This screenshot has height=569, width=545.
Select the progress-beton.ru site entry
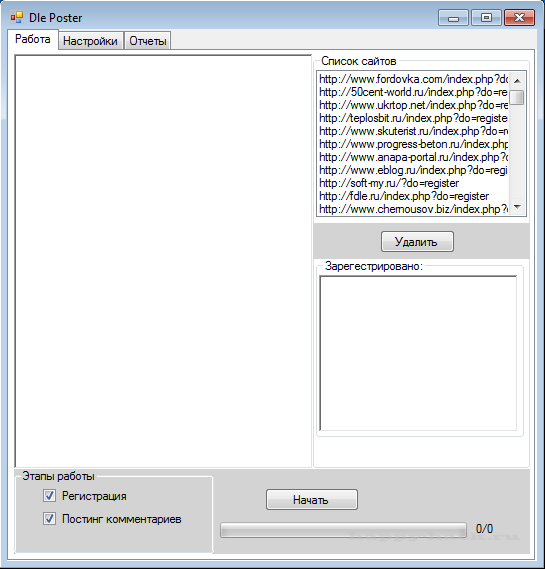[x=414, y=144]
